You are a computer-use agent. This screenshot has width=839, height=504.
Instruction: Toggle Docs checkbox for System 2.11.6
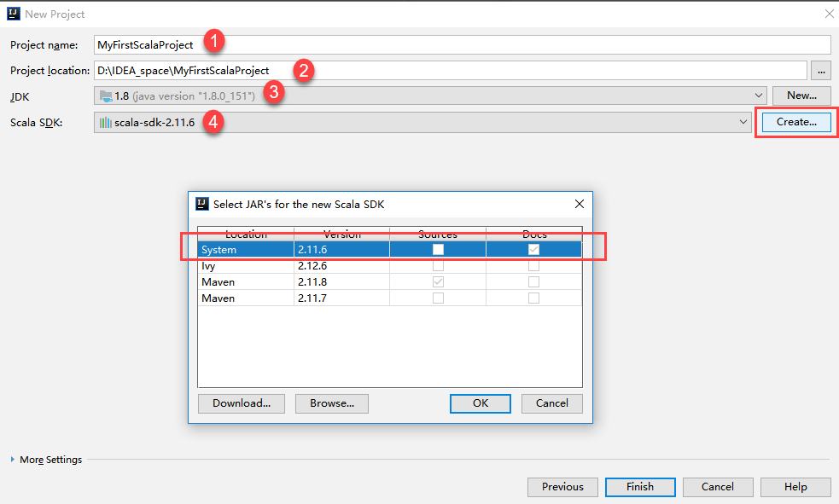(x=533, y=250)
